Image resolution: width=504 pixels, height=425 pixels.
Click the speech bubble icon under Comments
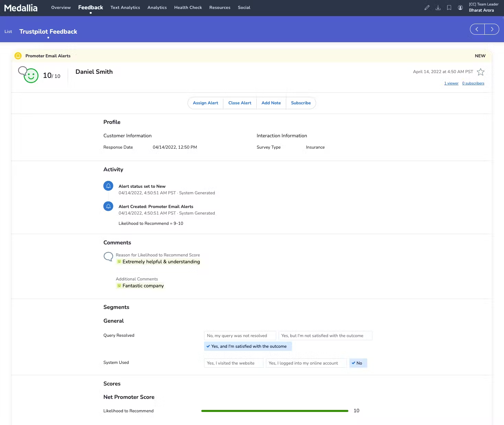[108, 256]
